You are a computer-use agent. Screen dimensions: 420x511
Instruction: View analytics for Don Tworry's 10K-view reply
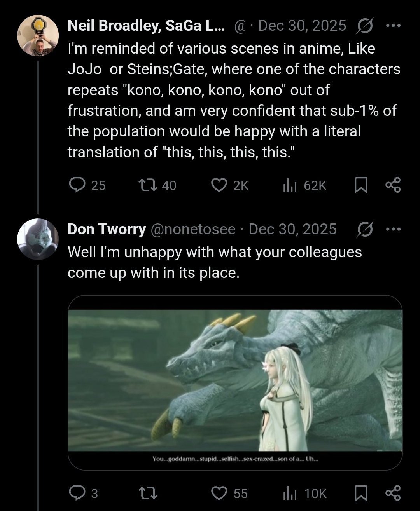[x=290, y=493]
